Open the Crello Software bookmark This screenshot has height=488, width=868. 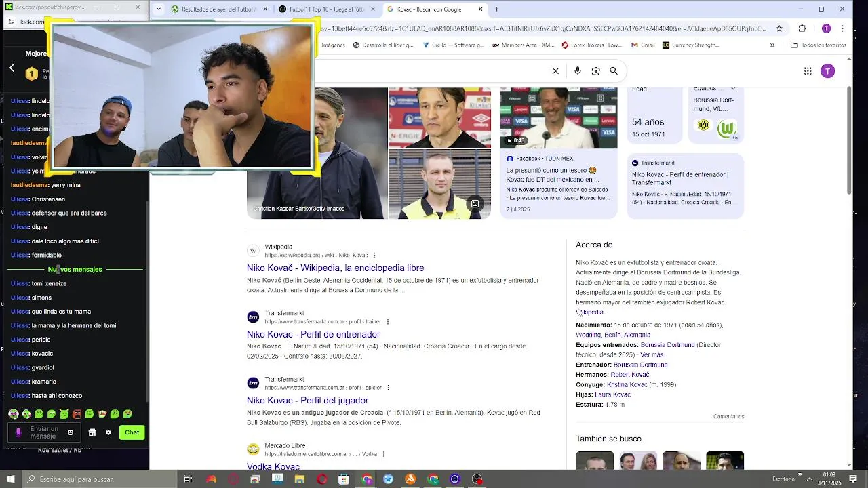click(x=453, y=45)
